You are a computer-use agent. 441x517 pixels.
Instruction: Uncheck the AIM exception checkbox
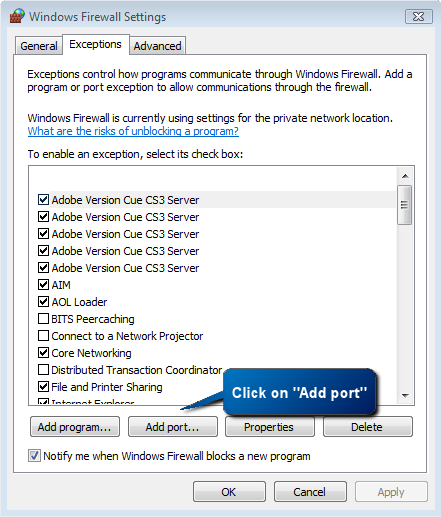pos(43,285)
